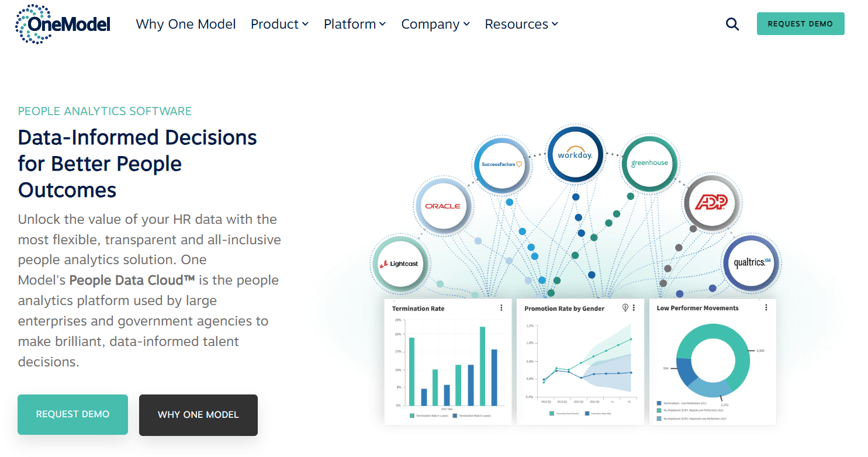Click the Termination Rate chart title
This screenshot has height=457, width=868.
(x=418, y=309)
